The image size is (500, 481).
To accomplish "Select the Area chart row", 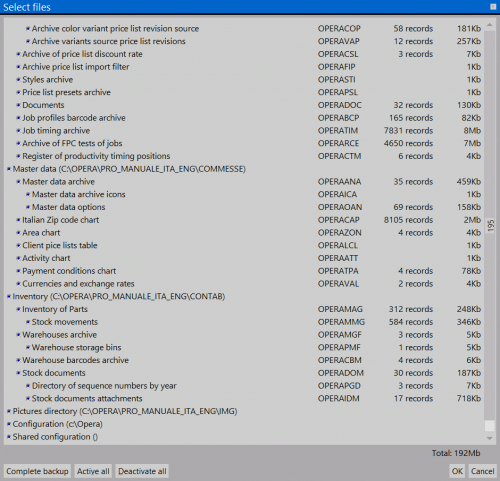I will click(x=244, y=233).
